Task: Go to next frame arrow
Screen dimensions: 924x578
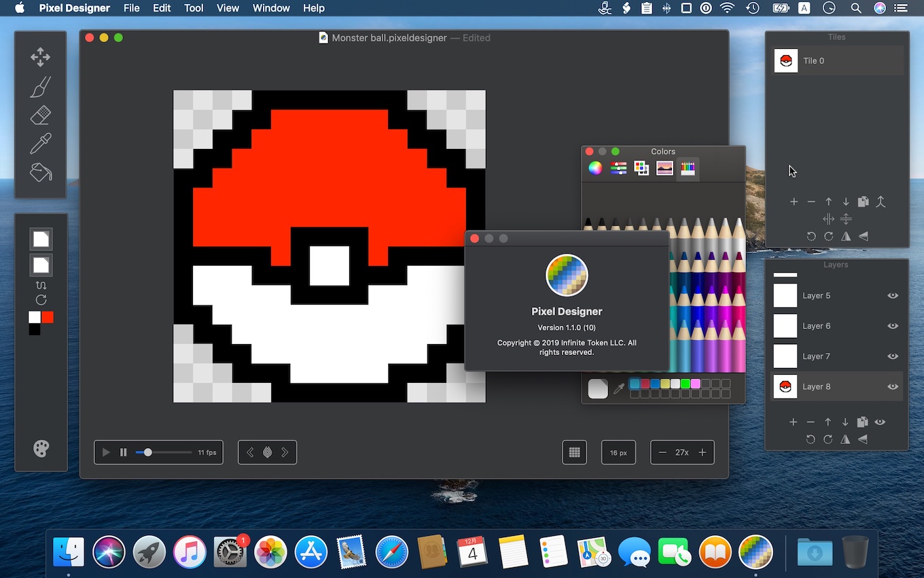Action: coord(285,452)
